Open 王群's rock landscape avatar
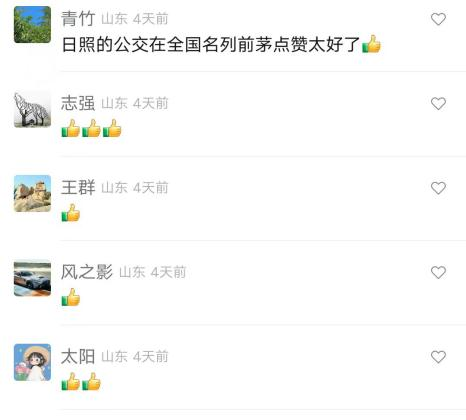This screenshot has height=420, width=466. pyautogui.click(x=32, y=193)
